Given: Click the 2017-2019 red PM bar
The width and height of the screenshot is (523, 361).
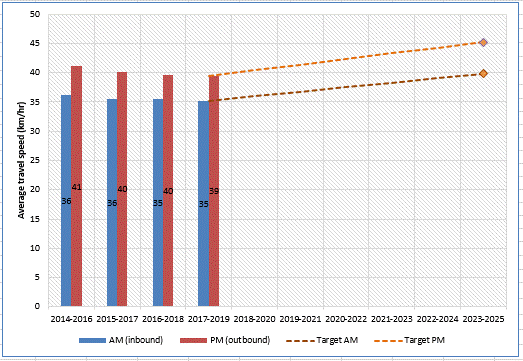Looking at the screenshot, I should click(x=214, y=191).
